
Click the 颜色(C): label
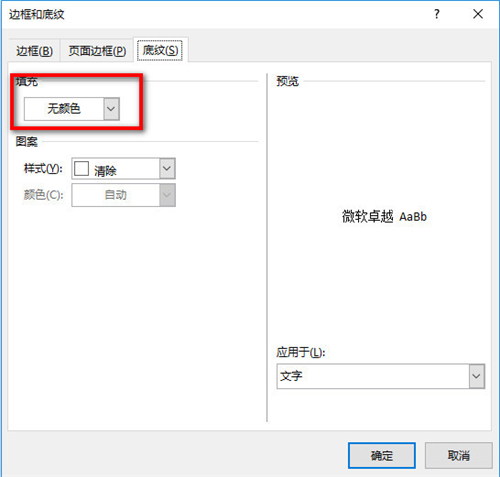(x=43, y=195)
